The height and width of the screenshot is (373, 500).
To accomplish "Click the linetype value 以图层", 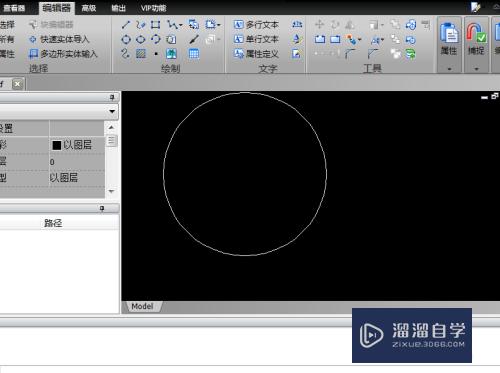I will coord(63,178).
